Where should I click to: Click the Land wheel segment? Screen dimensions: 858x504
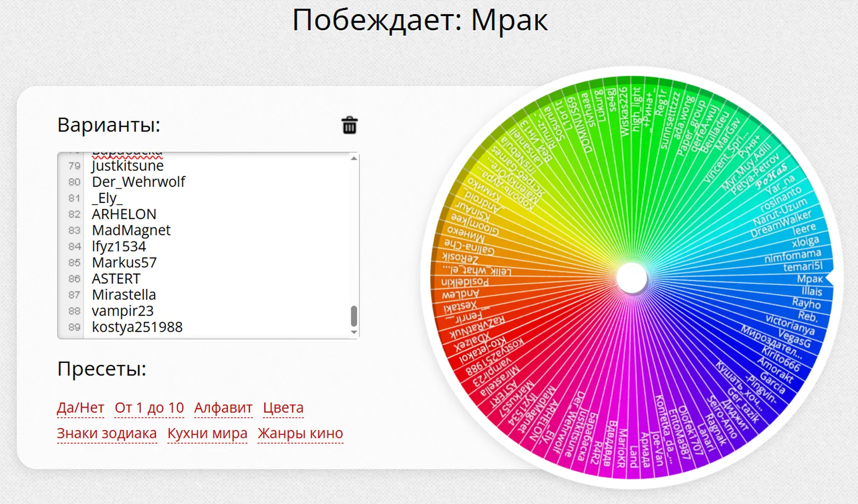[x=634, y=456]
